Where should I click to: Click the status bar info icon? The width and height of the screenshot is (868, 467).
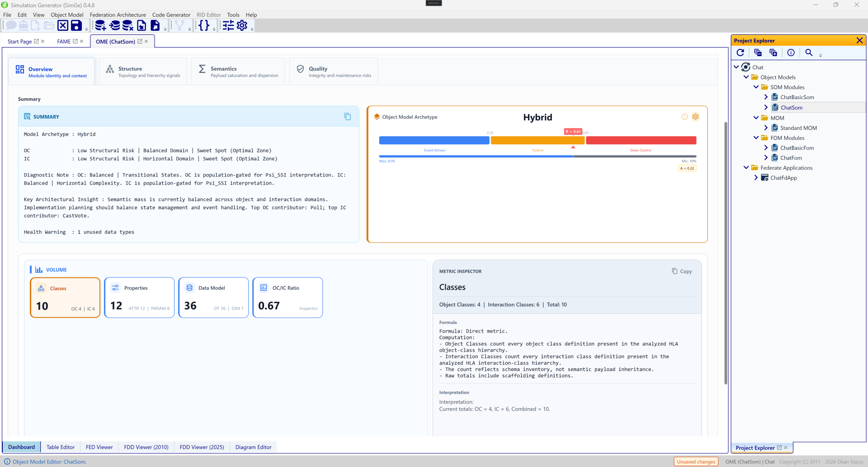(x=7, y=462)
